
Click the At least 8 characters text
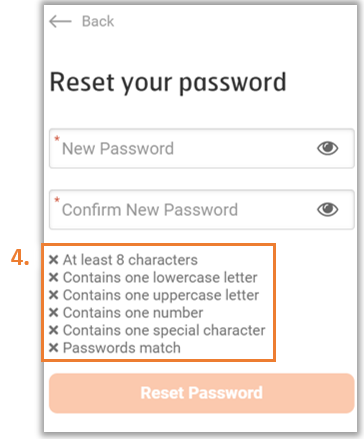130,260
